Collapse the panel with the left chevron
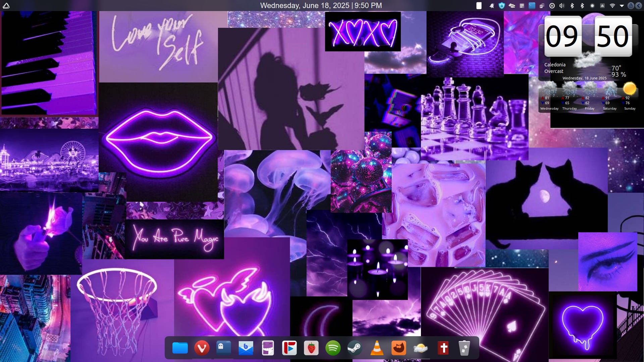The image size is (644, 362). pos(638,6)
